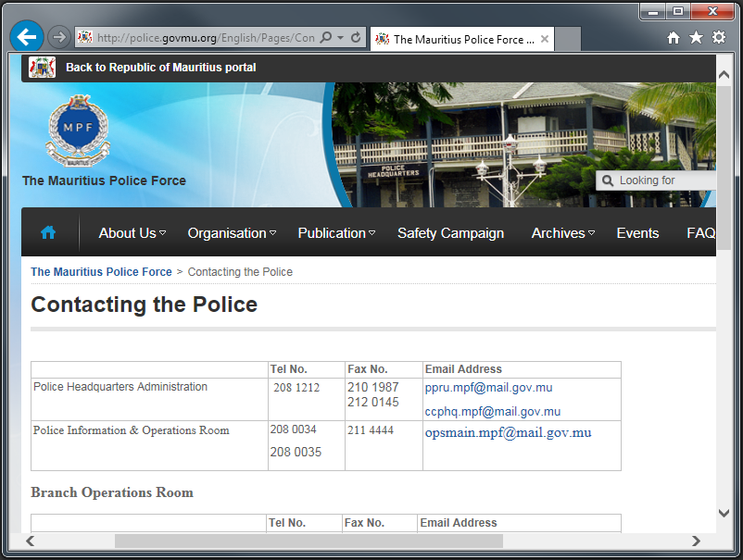The image size is (743, 560).
Task: Open the FAQ menu item
Action: point(701,233)
